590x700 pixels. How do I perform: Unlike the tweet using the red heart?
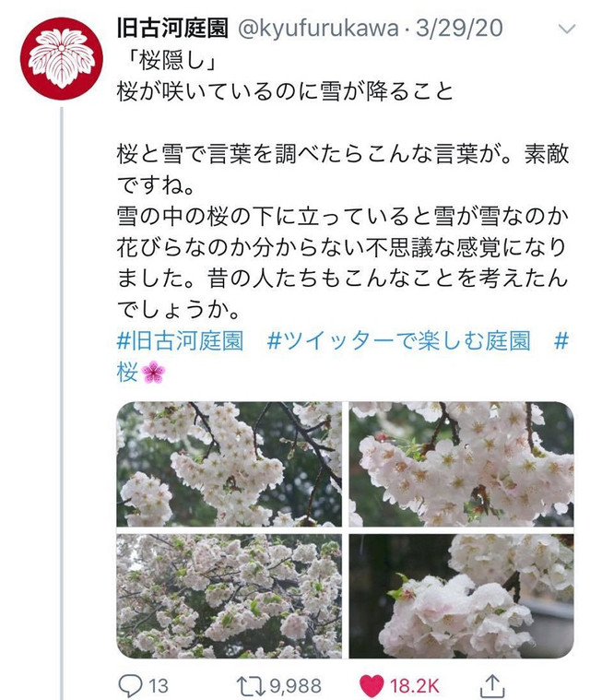(371, 686)
